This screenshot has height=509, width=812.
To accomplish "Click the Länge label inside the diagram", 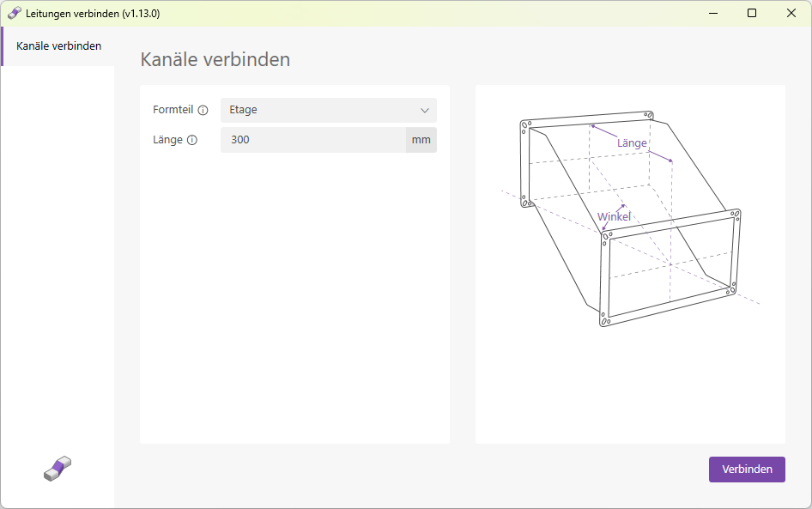I will [x=632, y=142].
